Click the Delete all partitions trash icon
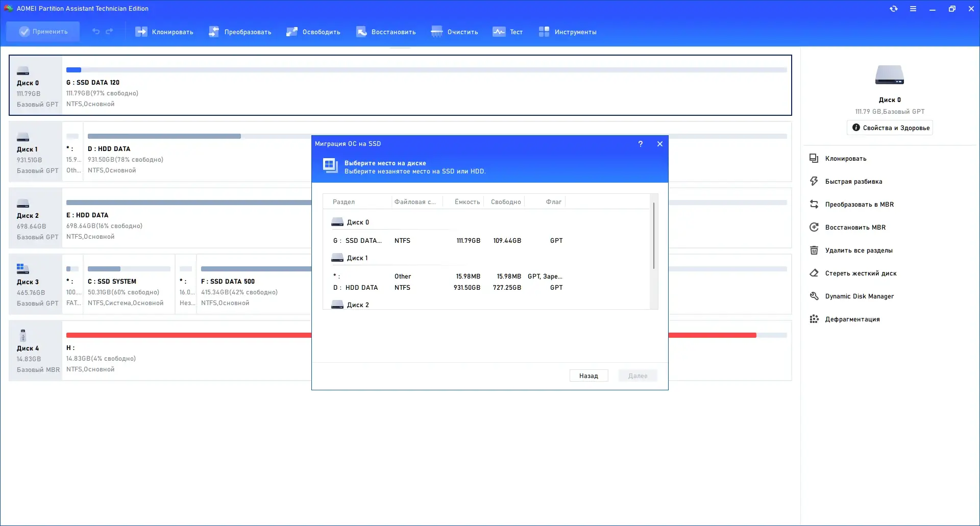980x526 pixels. (x=814, y=250)
